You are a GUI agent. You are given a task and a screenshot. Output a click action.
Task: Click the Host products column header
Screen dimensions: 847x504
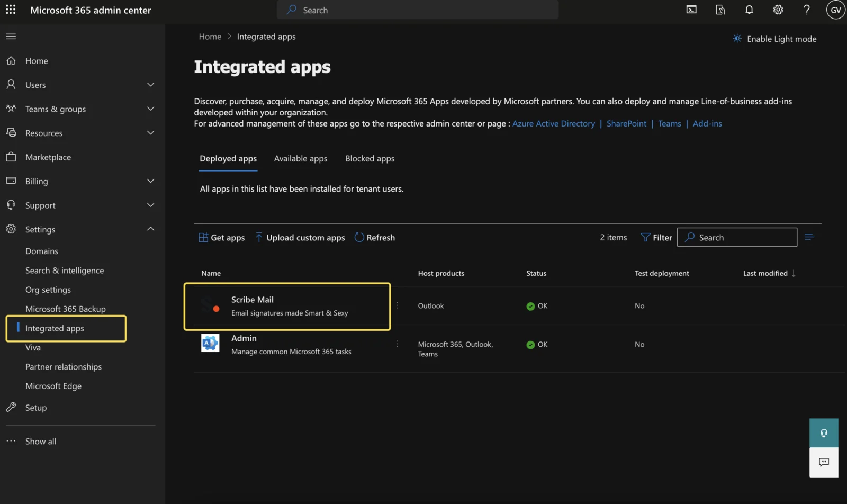[441, 273]
